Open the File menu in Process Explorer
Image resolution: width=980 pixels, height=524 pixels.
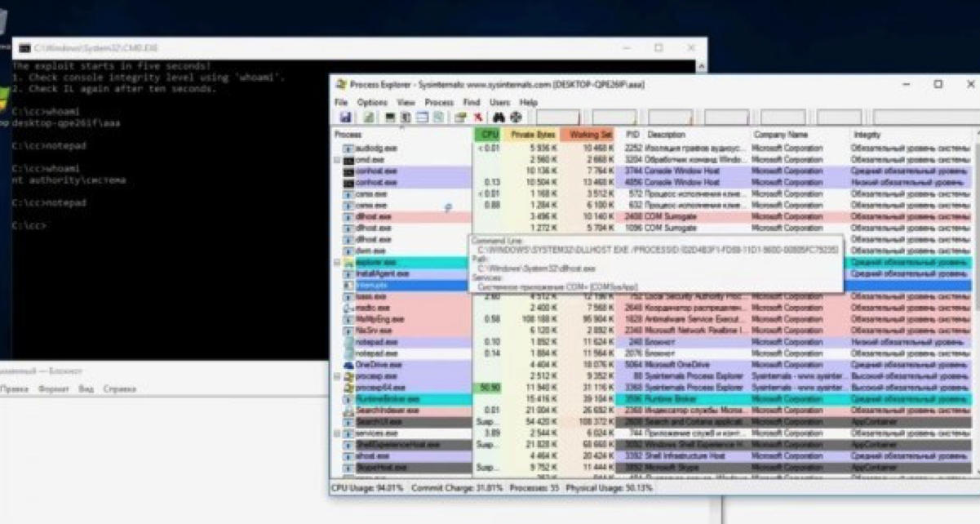click(x=341, y=102)
